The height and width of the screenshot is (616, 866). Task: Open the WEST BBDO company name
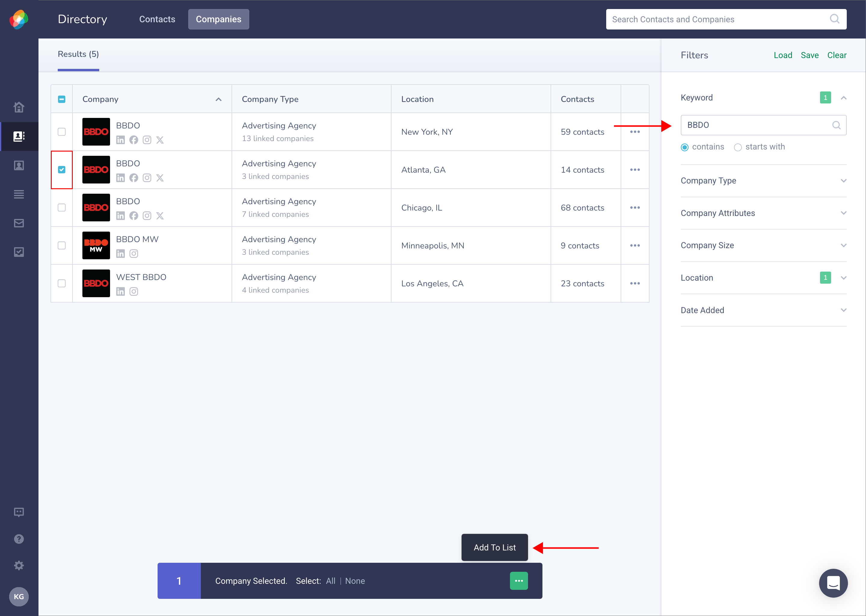(141, 277)
